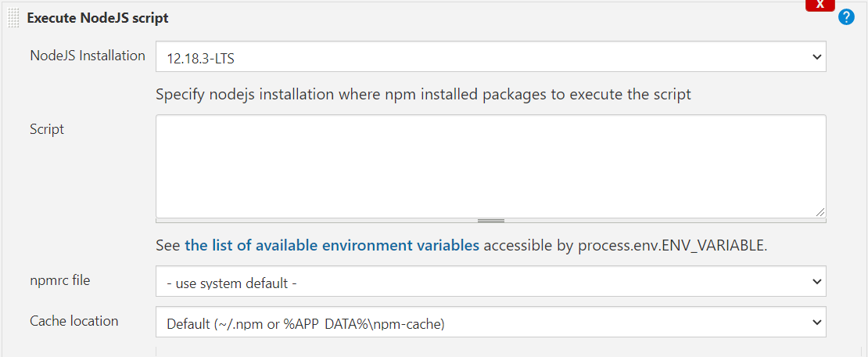Focus the Script text area
The image size is (868, 357).
[x=490, y=166]
